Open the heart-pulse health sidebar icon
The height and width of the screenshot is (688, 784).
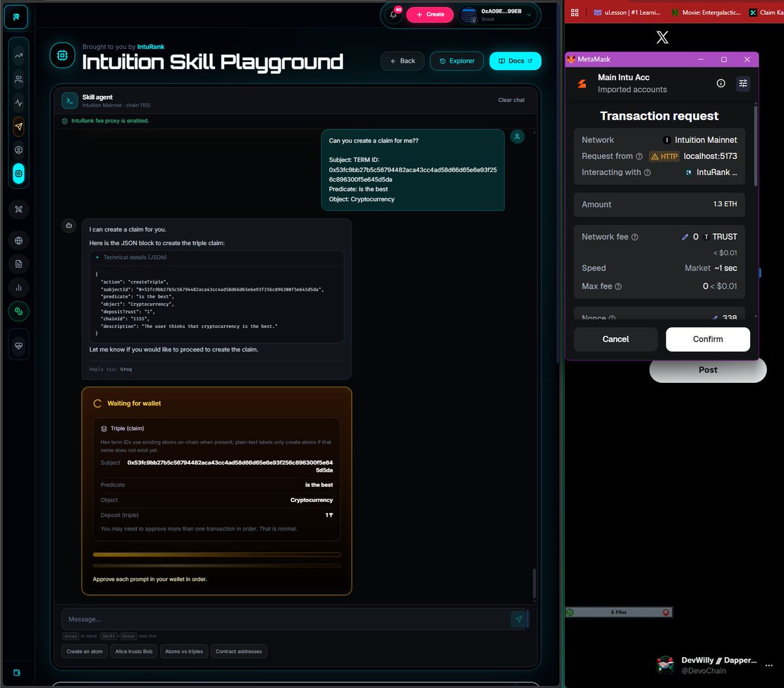pos(19,346)
